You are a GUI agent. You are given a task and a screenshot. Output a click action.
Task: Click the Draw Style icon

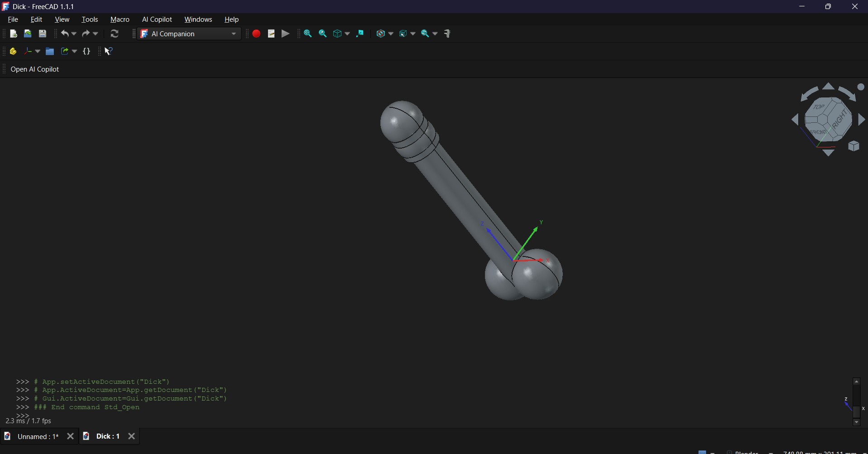381,34
